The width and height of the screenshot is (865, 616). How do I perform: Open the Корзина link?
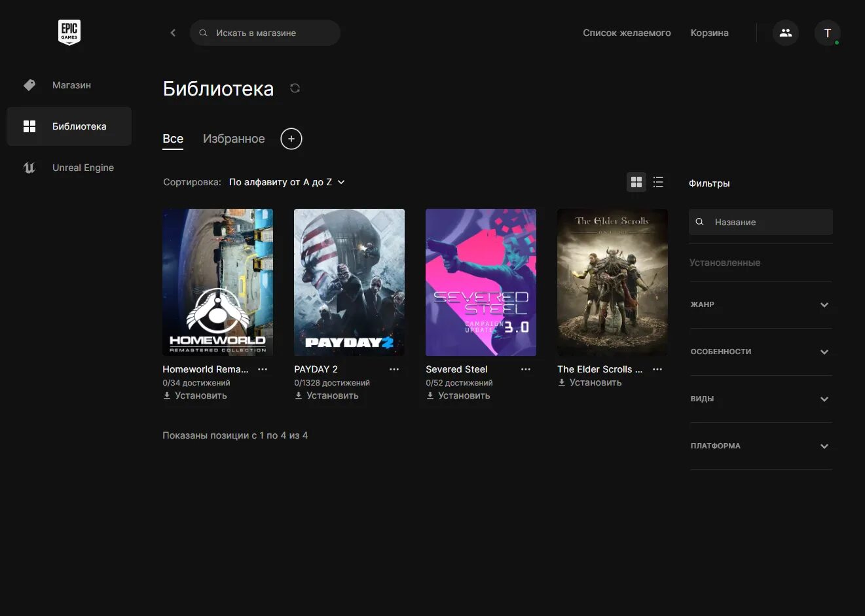coord(709,33)
